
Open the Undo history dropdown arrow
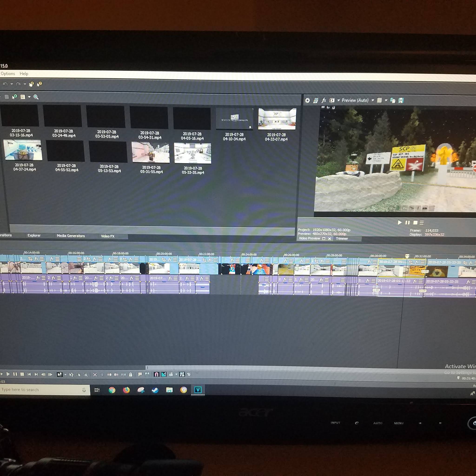click(12, 84)
